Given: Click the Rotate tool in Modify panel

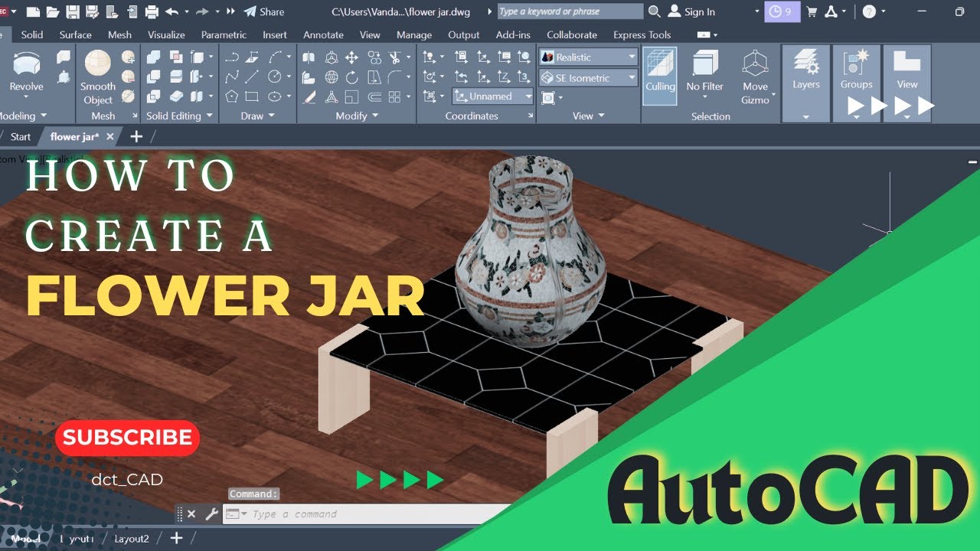Looking at the screenshot, I should coord(352,77).
